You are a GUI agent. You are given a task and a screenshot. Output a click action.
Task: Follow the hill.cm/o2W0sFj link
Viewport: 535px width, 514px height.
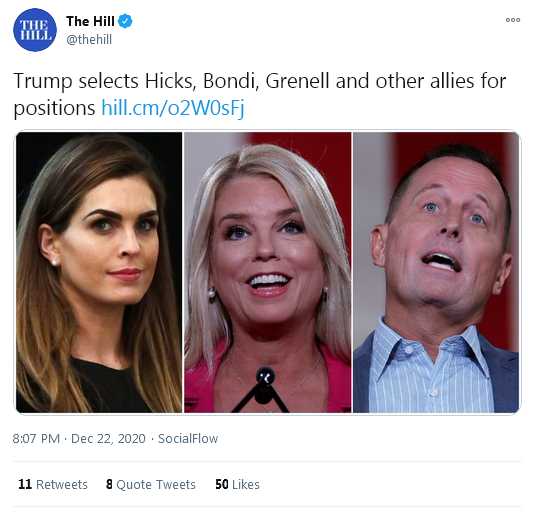click(173, 108)
